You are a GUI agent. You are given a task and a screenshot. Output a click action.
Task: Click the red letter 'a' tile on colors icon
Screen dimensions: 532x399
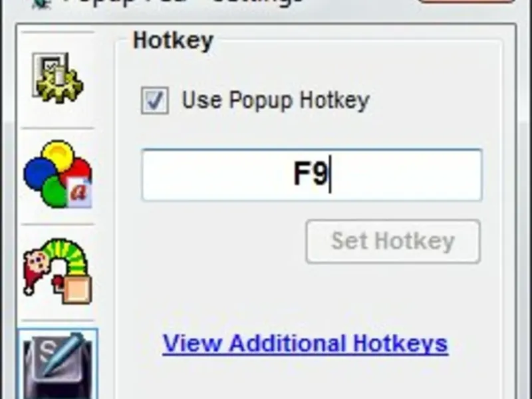[79, 192]
